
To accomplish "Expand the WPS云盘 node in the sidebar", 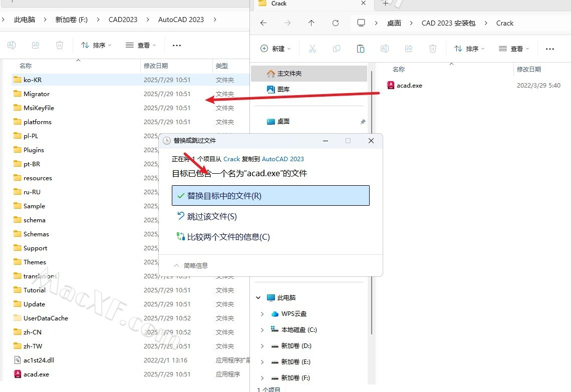I will (x=262, y=314).
